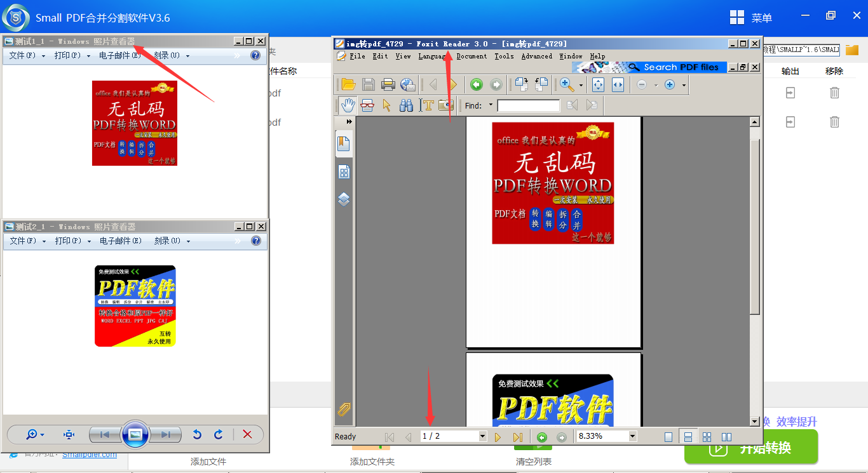The width and height of the screenshot is (868, 473).
Task: Go to next page with yellow toolbar arrow
Action: coord(452,84)
